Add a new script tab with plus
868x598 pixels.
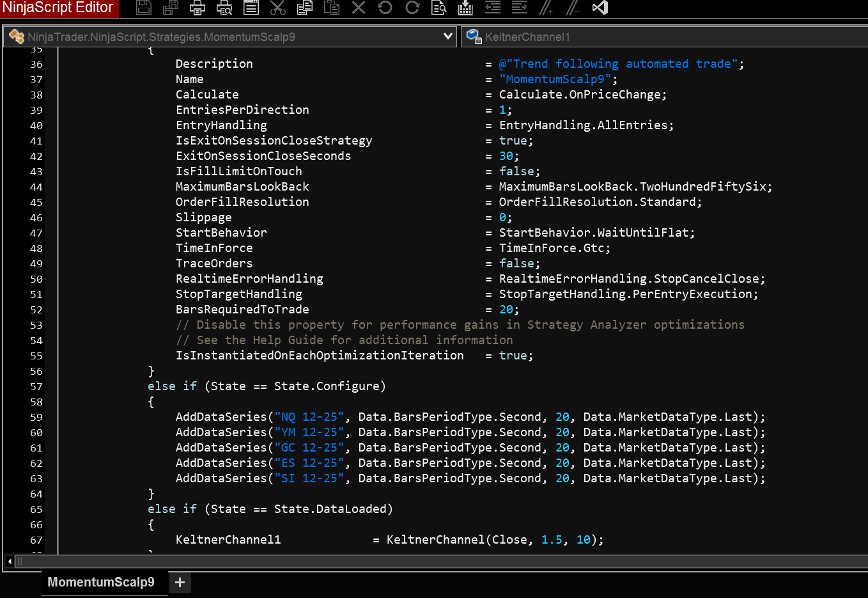click(x=180, y=582)
